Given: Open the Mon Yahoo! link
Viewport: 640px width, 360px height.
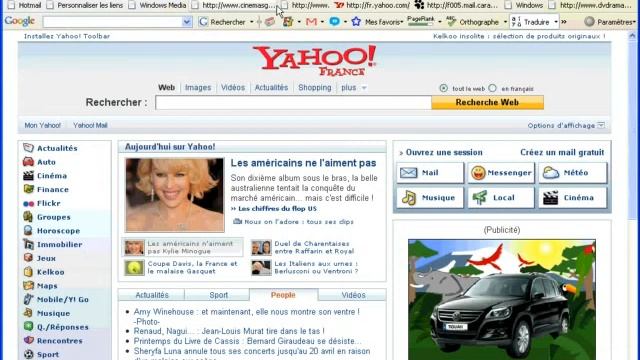Looking at the screenshot, I should click(x=42, y=125).
